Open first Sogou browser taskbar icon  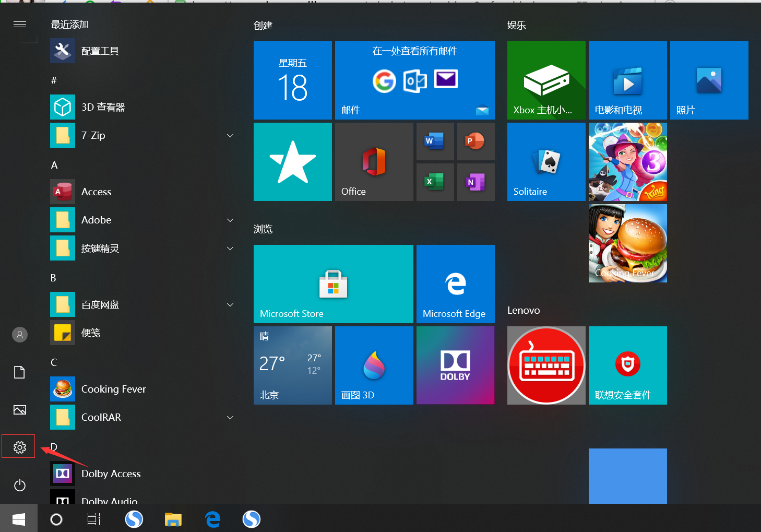point(134,519)
